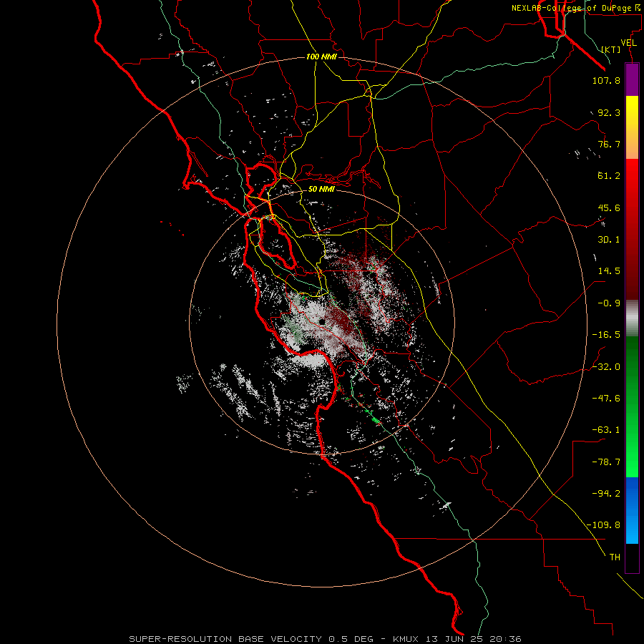Click the 61.2 velocity scale value
This screenshot has width=644, height=644.
pos(609,176)
